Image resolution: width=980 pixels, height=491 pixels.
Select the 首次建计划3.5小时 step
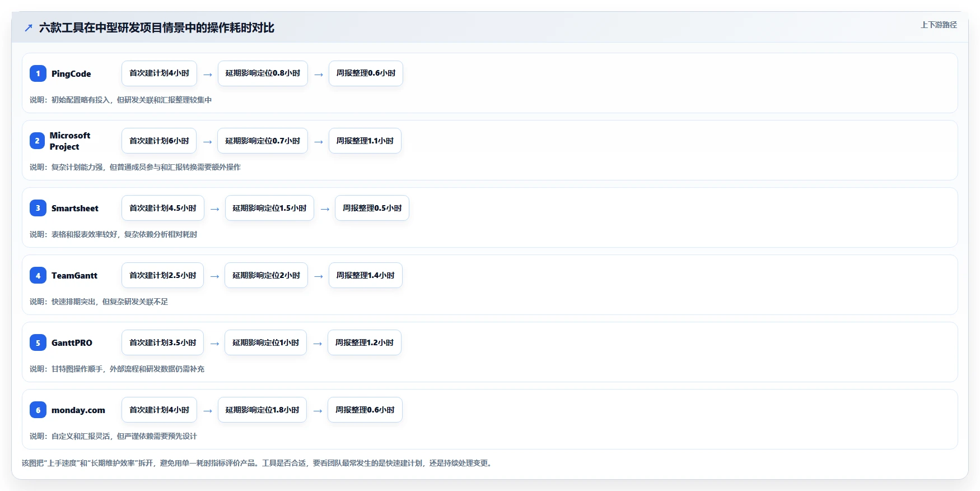coord(162,342)
